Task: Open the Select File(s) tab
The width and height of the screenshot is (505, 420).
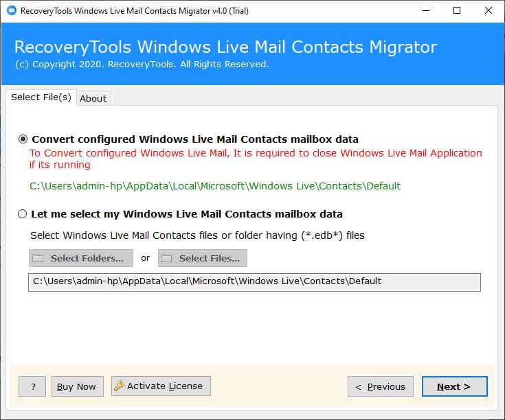Action: (x=41, y=97)
